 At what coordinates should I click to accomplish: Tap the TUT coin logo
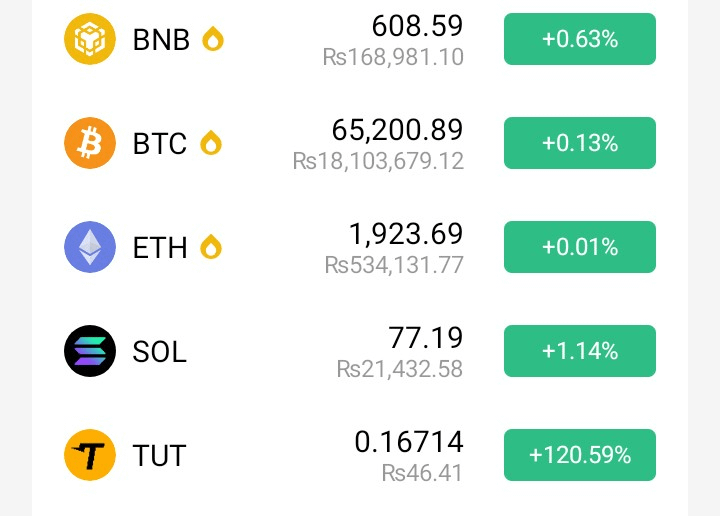point(90,455)
